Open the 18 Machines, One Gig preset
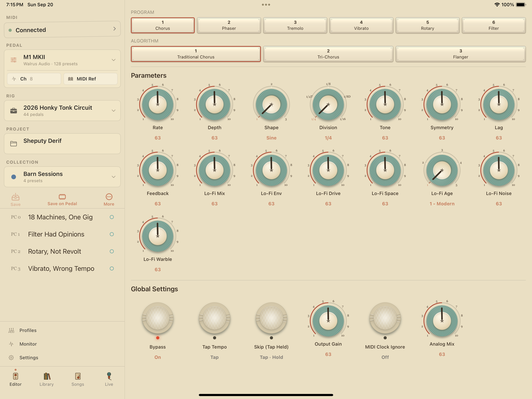This screenshot has height=399, width=532. pos(62,217)
